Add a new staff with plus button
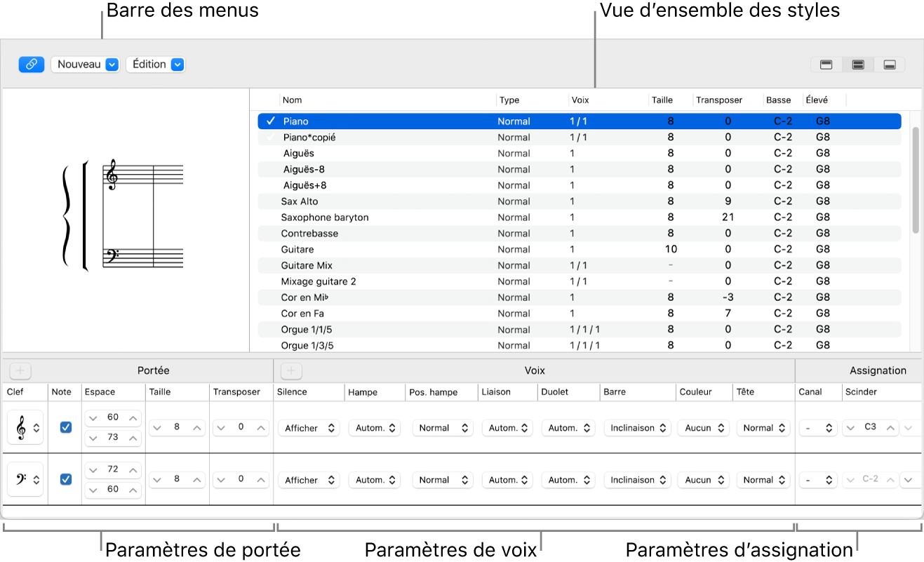Screen dimensions: 924x562 (20, 370)
